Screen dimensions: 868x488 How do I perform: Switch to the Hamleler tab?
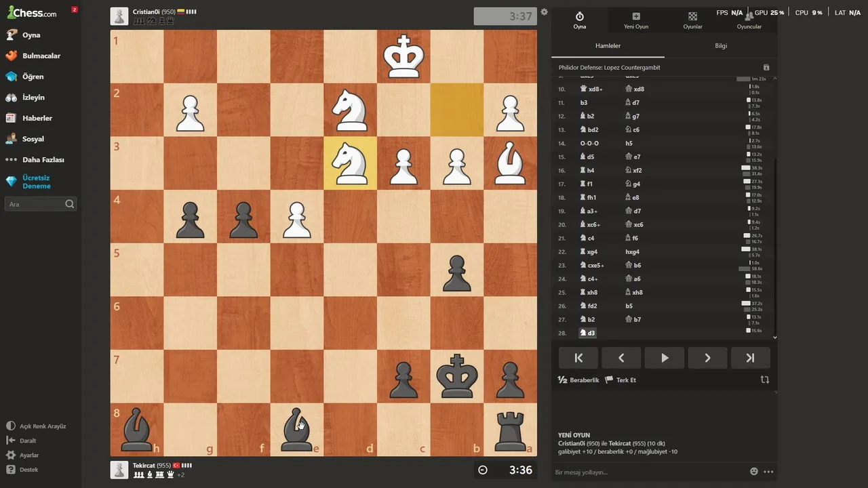(x=608, y=46)
